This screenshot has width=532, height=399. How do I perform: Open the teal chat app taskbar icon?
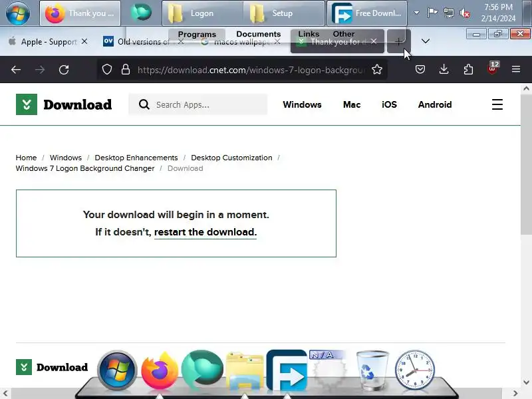141,13
